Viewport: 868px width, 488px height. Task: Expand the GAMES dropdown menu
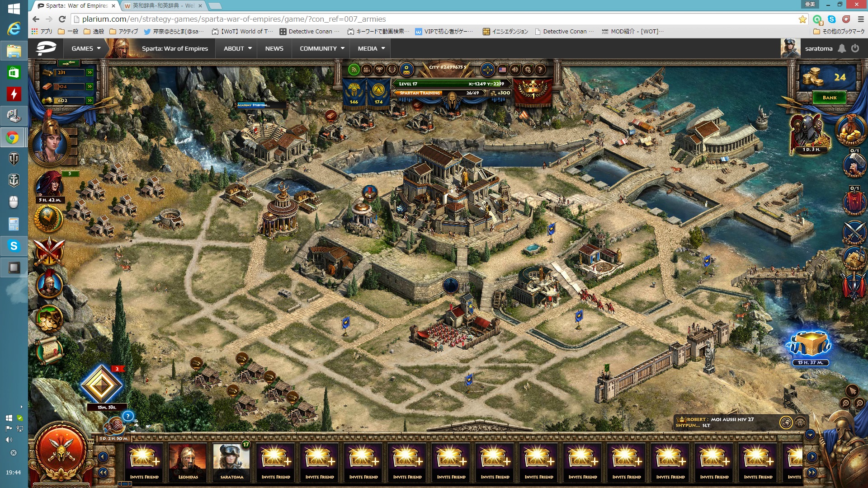[86, 48]
